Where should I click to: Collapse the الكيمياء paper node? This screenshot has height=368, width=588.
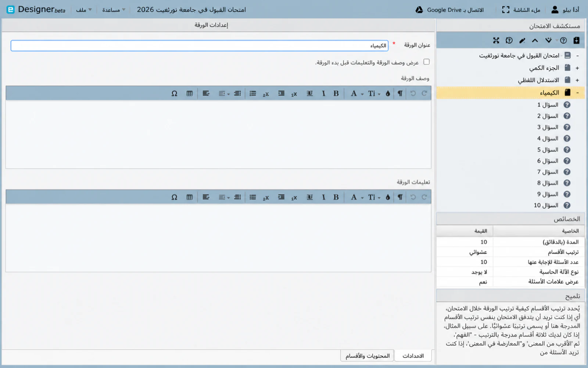click(x=577, y=93)
